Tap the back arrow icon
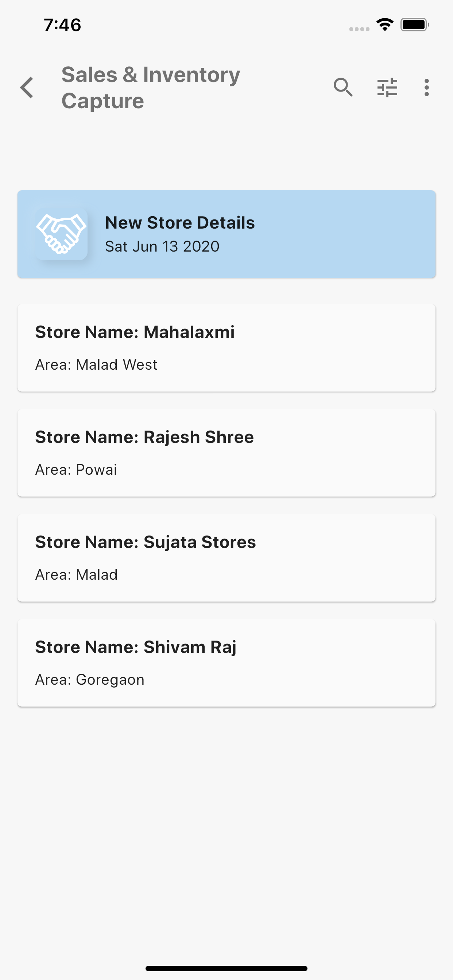The width and height of the screenshot is (453, 980). click(x=27, y=87)
